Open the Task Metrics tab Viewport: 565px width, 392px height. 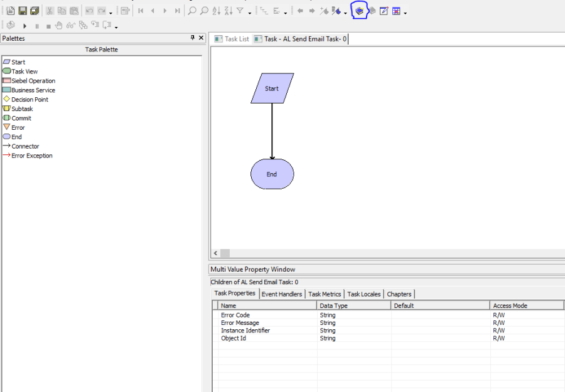[x=325, y=294]
